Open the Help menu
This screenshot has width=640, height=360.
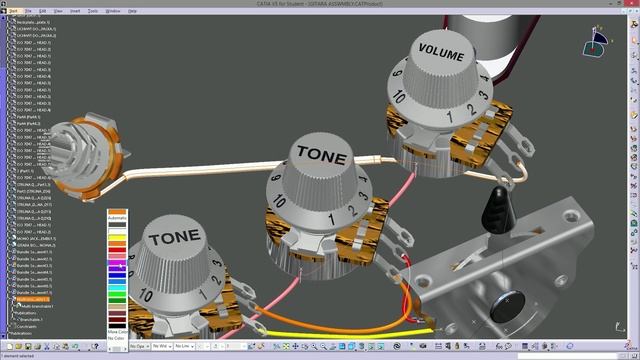click(132, 11)
